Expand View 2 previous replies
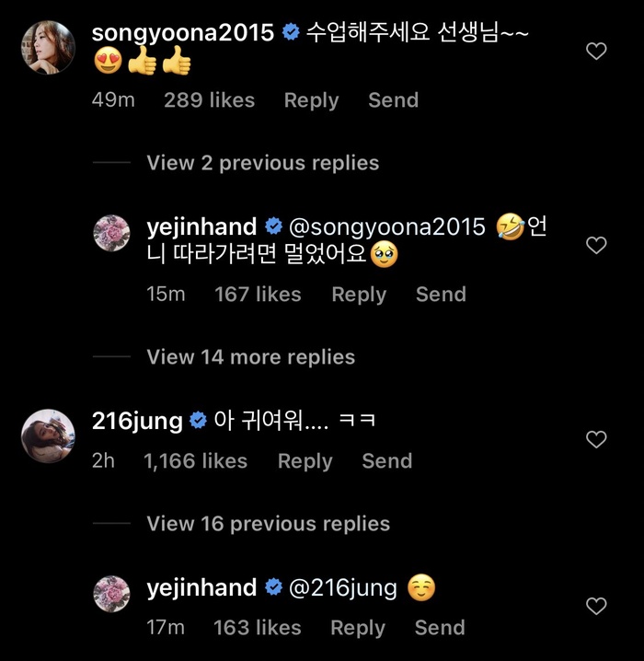 pyautogui.click(x=262, y=163)
